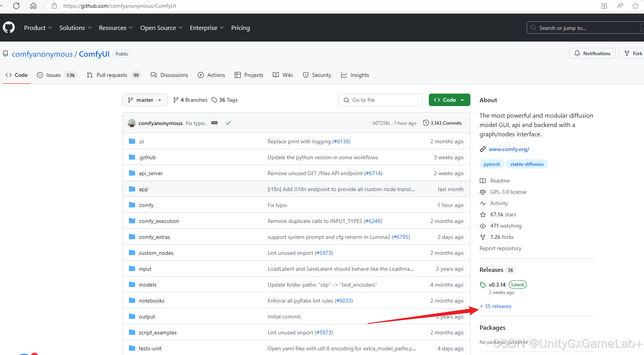Click the GitHub octocat logo
This screenshot has height=355, width=644.
pos(9,28)
